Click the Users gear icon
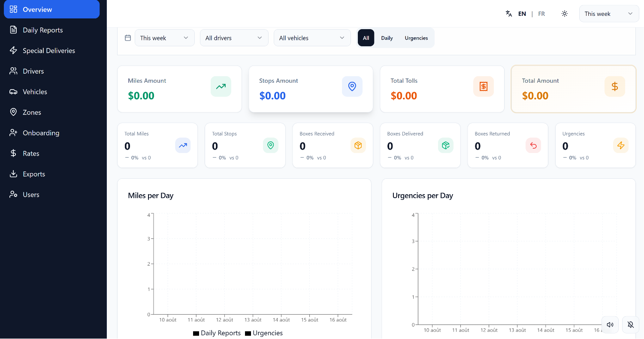 coord(13,195)
